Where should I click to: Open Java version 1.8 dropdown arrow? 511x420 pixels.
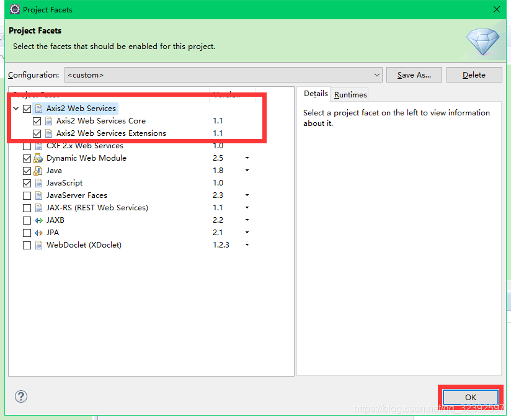[x=247, y=171]
